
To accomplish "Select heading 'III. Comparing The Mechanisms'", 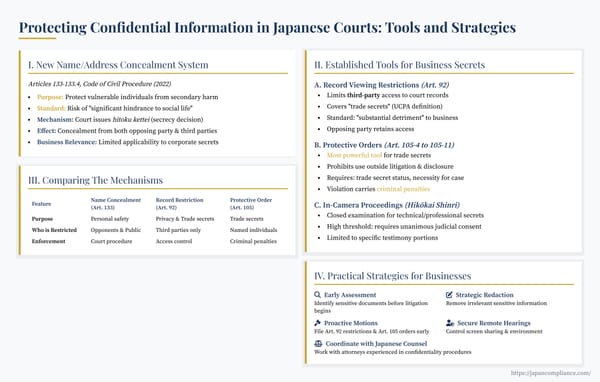I will (96, 180).
